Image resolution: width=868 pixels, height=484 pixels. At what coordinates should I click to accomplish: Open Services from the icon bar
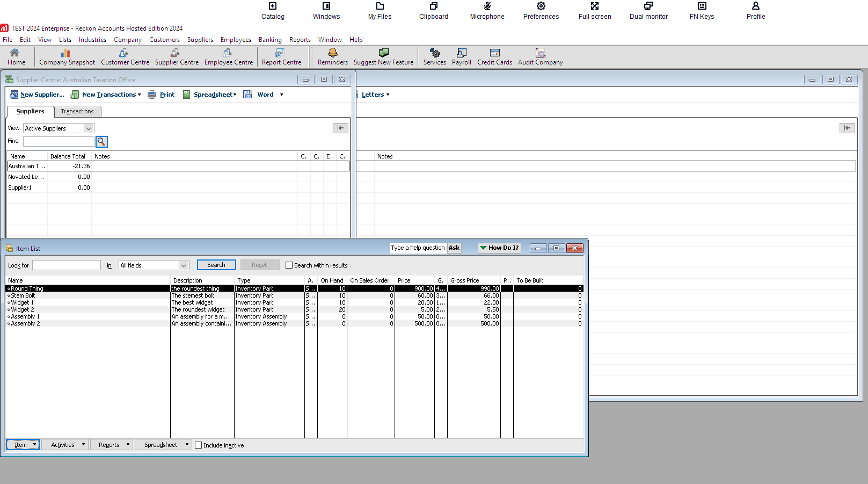(434, 57)
